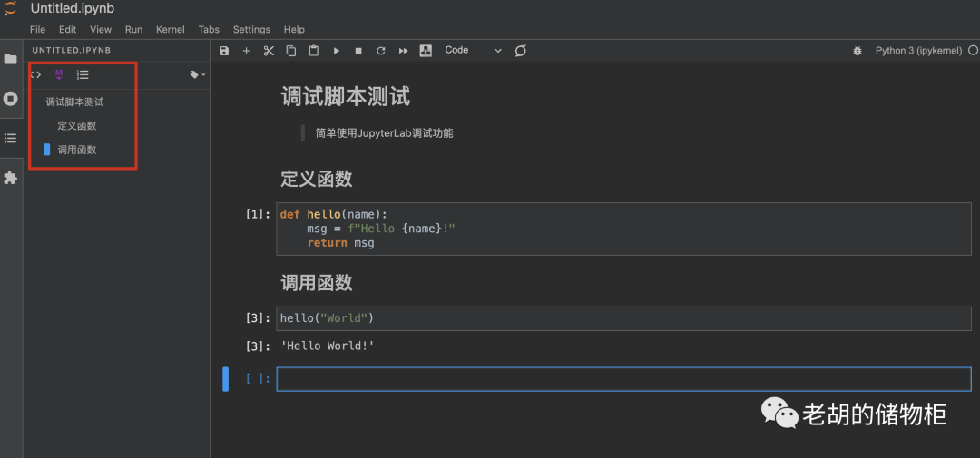This screenshot has height=458, width=980.
Task: Insert a new cell below
Action: [246, 51]
